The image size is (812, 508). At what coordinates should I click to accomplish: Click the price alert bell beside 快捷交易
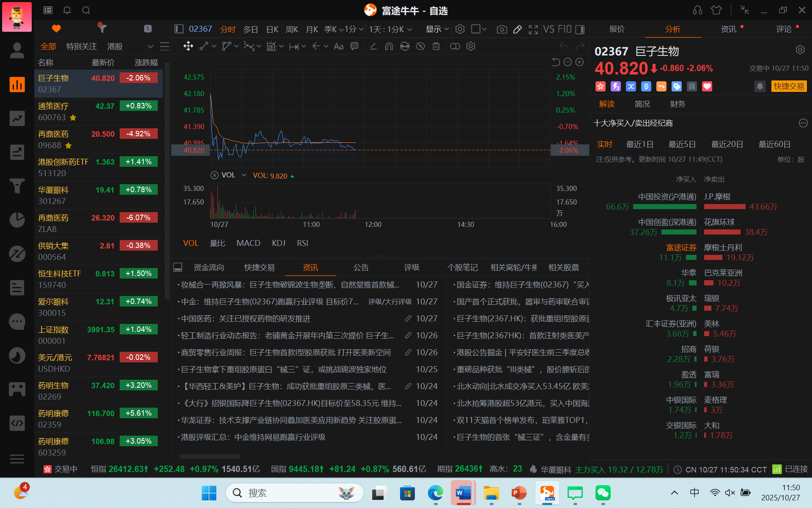point(760,86)
